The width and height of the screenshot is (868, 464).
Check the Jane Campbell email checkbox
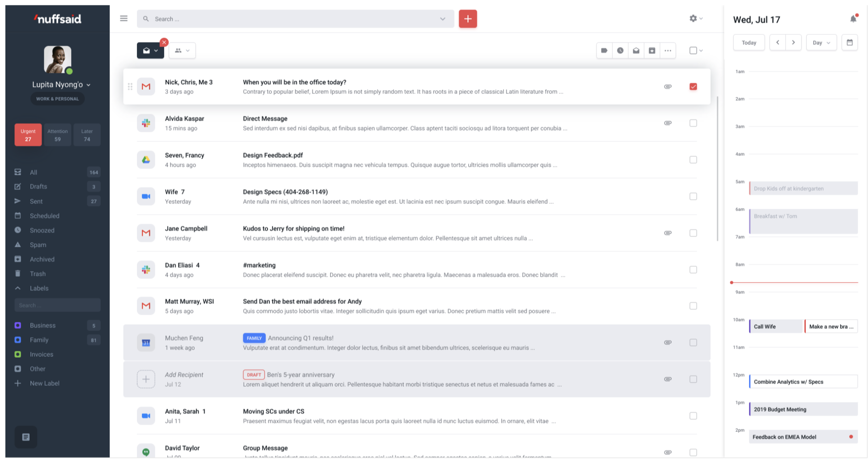pos(693,233)
